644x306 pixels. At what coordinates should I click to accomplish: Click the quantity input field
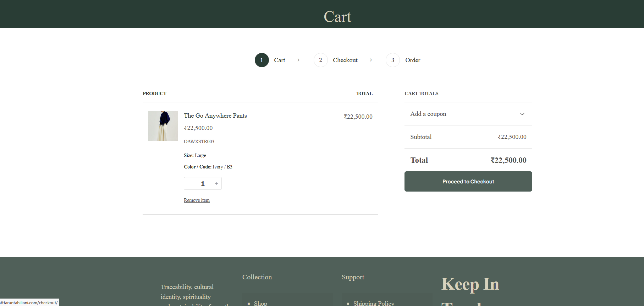(x=203, y=184)
